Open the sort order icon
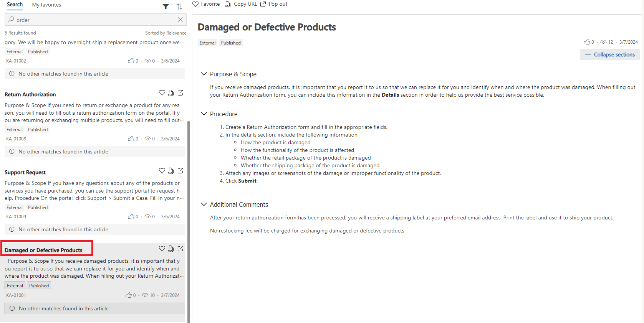 coord(179,6)
